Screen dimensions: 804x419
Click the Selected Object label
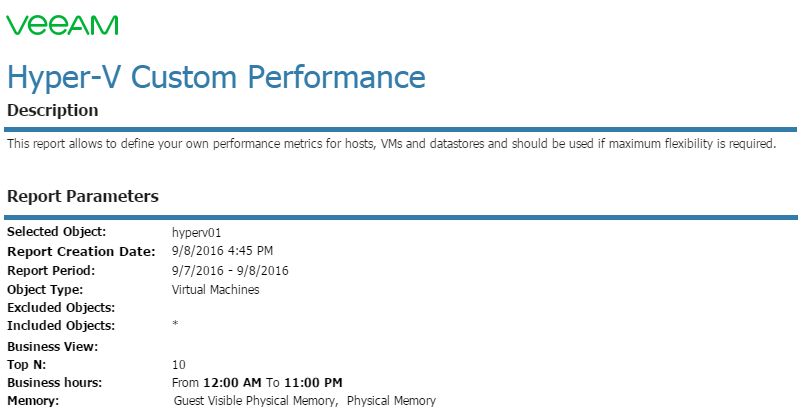pyautogui.click(x=56, y=232)
